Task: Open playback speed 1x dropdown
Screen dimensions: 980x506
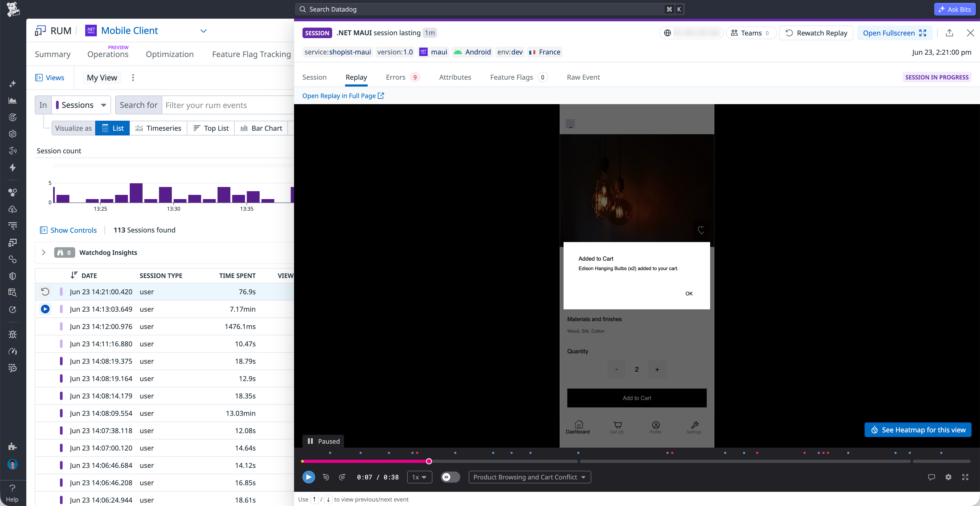Action: click(420, 477)
